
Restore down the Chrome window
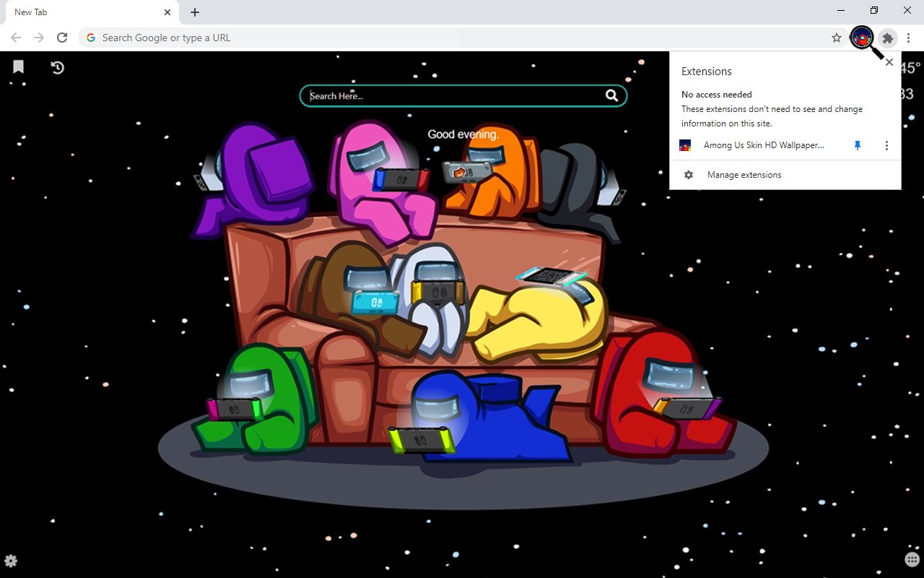[x=874, y=10]
